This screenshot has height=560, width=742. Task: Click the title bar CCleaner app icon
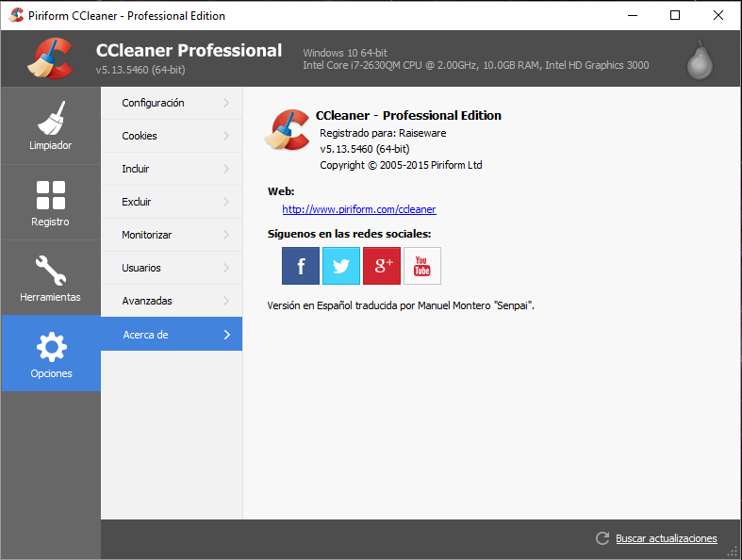pos(16,15)
